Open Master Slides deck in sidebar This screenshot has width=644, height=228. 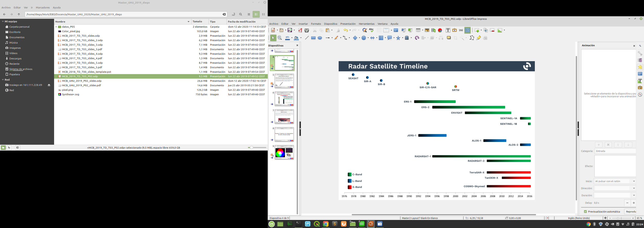coord(640,74)
